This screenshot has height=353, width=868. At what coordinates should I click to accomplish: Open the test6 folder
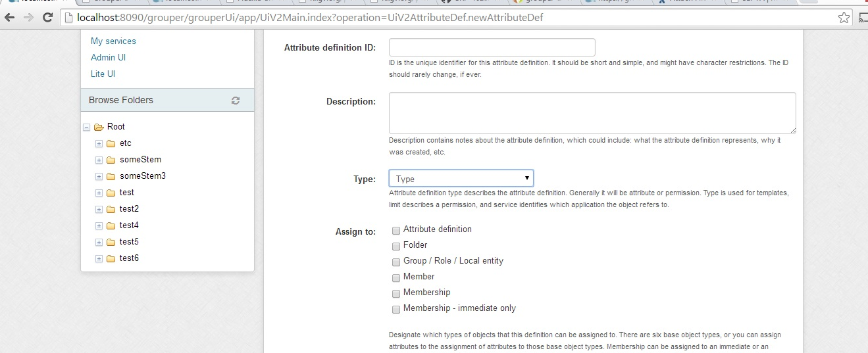click(x=129, y=258)
